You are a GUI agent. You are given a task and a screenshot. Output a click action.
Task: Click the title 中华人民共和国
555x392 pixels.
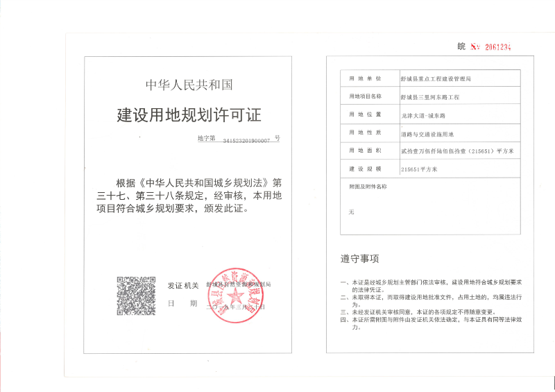[189, 85]
